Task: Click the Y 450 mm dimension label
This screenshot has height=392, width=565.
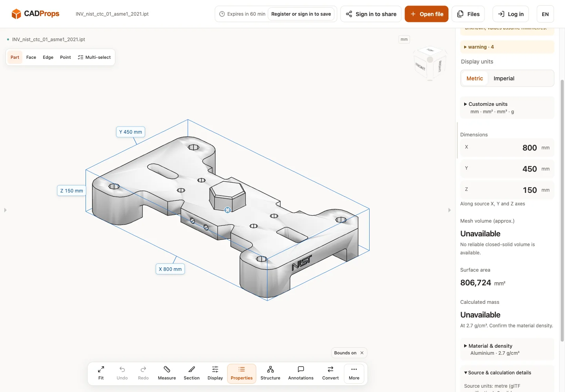Action: pos(131,132)
